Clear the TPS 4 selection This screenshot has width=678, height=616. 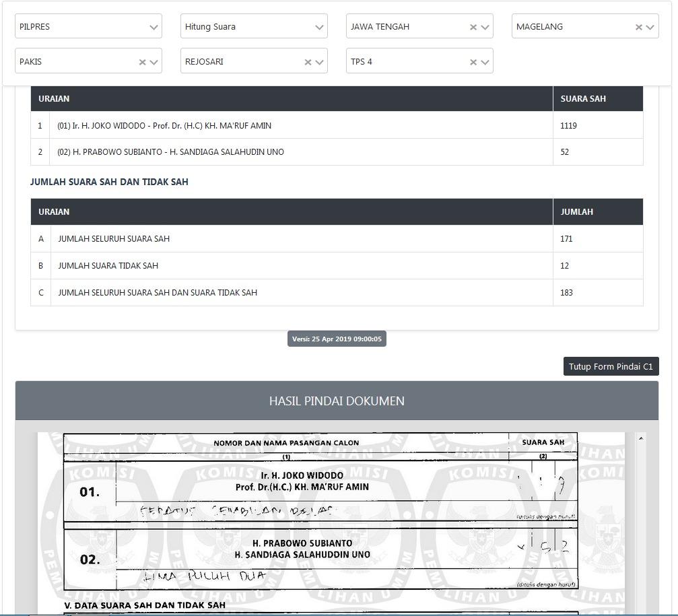(x=473, y=62)
